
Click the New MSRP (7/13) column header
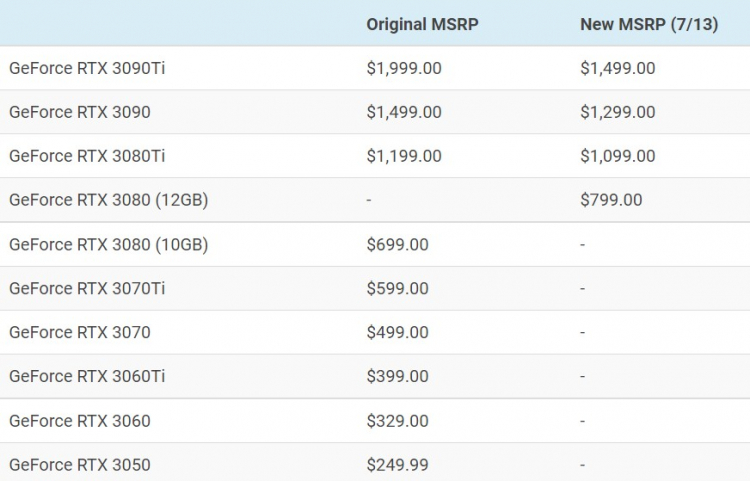click(x=649, y=24)
